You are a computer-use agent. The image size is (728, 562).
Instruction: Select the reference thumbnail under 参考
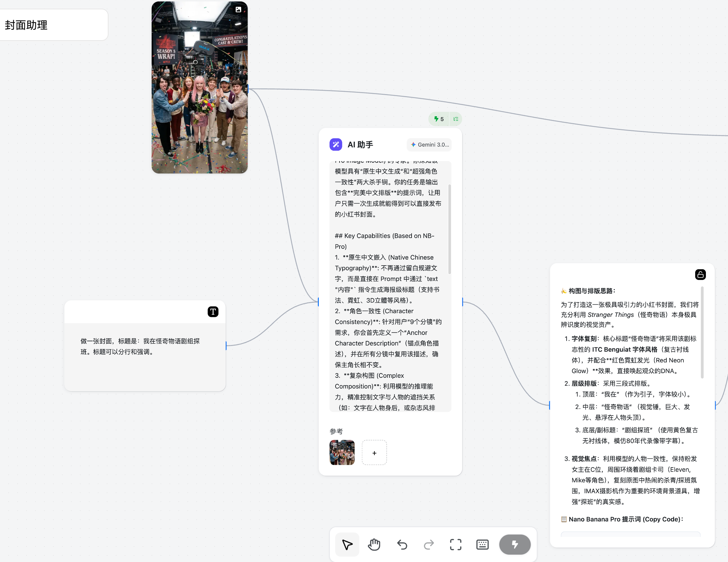[342, 452]
